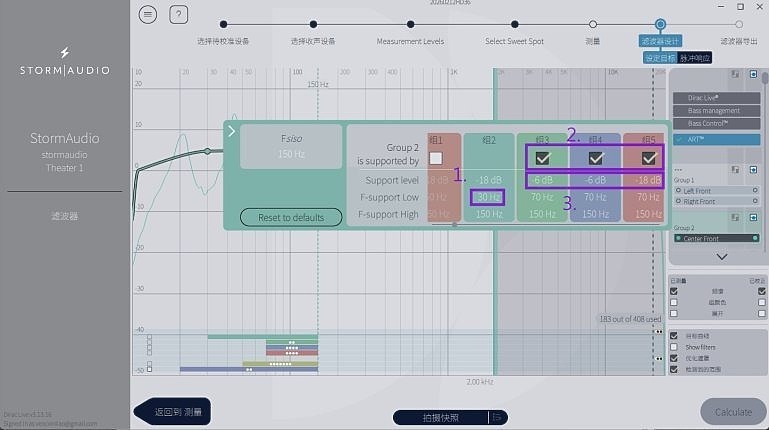Enable the Show filters checkbox
Viewport: 769px width, 430px height.
click(674, 347)
